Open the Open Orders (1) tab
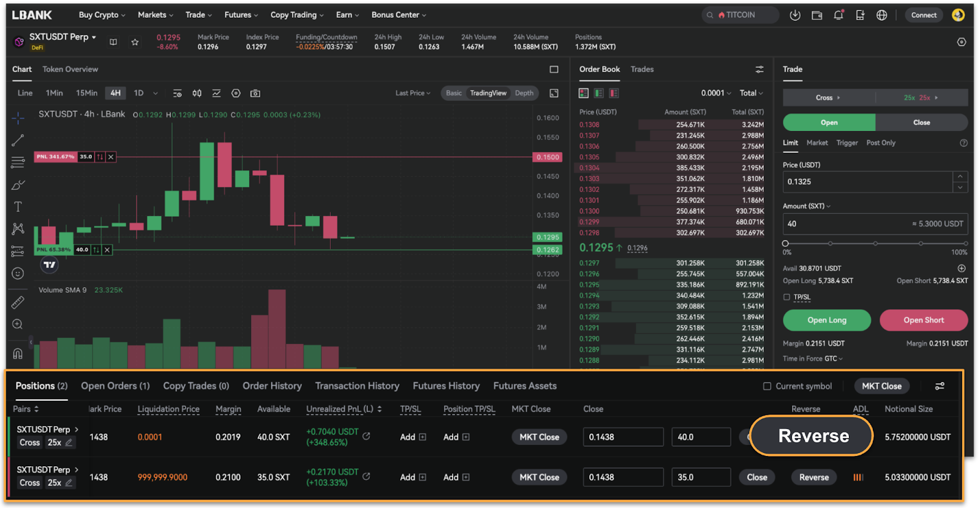This screenshot has height=508, width=980. (x=115, y=386)
